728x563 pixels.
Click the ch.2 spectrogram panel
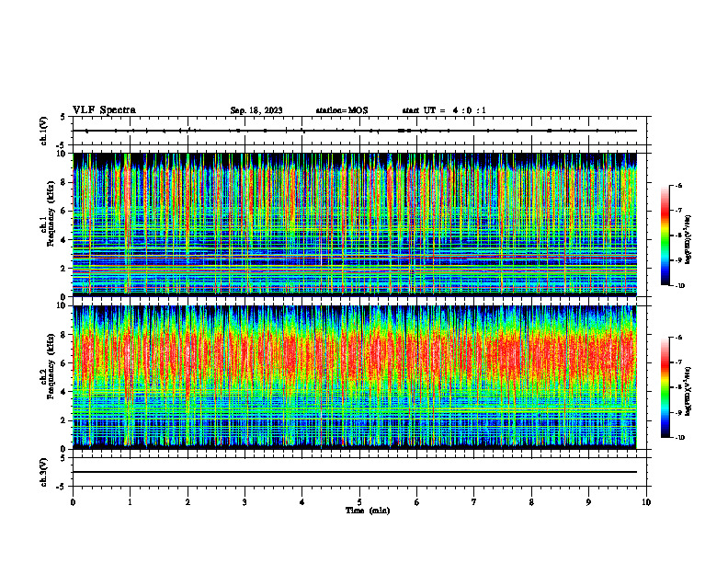point(354,377)
